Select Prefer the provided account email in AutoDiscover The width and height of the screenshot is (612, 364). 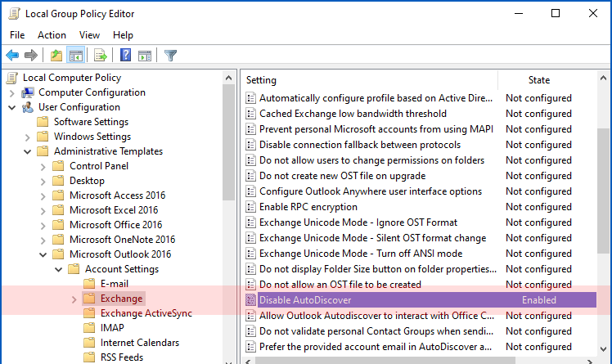click(375, 347)
